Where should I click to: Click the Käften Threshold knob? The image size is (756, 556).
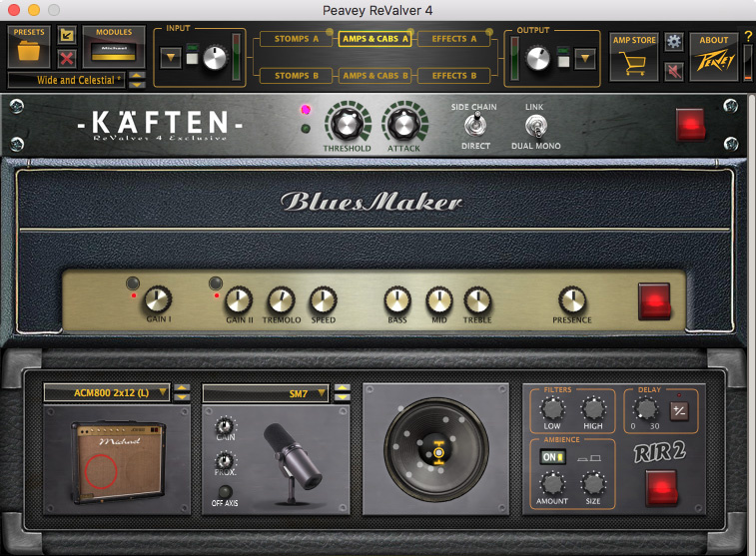click(x=348, y=124)
